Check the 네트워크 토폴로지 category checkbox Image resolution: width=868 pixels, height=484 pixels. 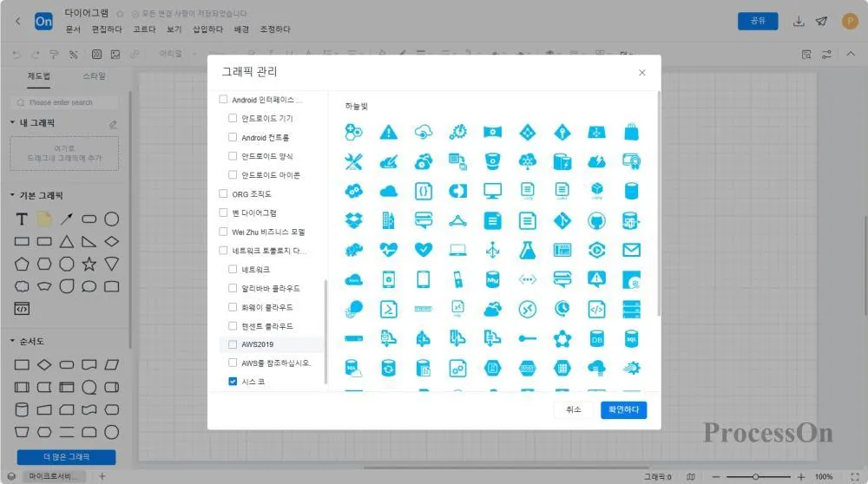(x=223, y=250)
